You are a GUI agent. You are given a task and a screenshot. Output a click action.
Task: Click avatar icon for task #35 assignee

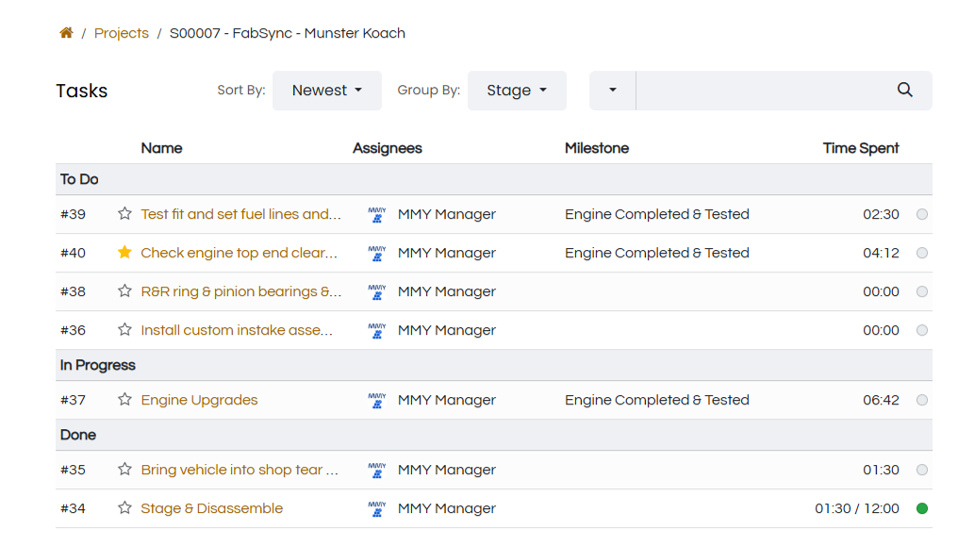pyautogui.click(x=377, y=470)
